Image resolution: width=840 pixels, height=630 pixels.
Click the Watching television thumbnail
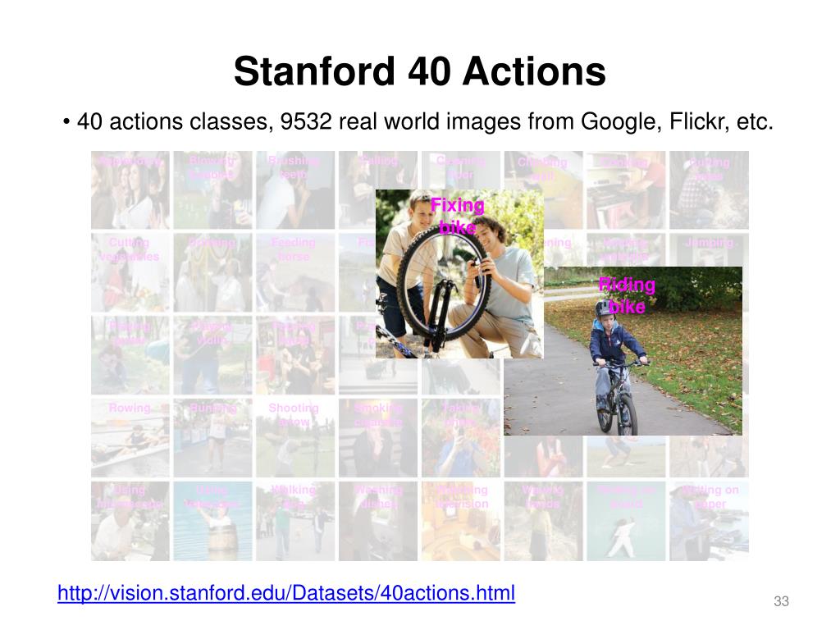pos(461,521)
